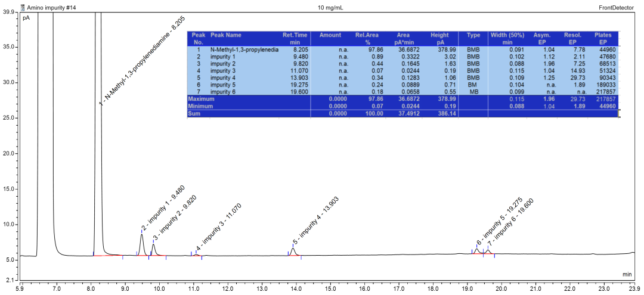This screenshot has width=644, height=295.
Task: Click the Maximum summary row label
Action: click(201, 99)
